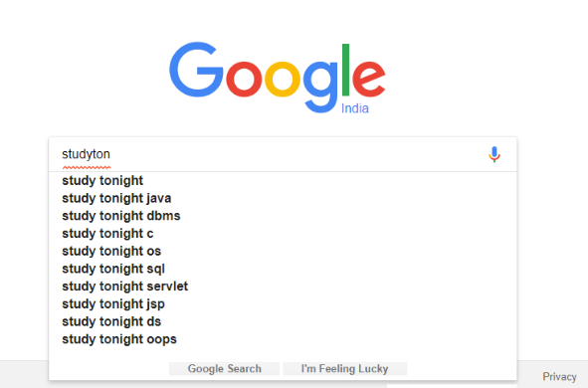Pick the 'study tonight sql' suggestion
The image size is (588, 388).
point(283,269)
